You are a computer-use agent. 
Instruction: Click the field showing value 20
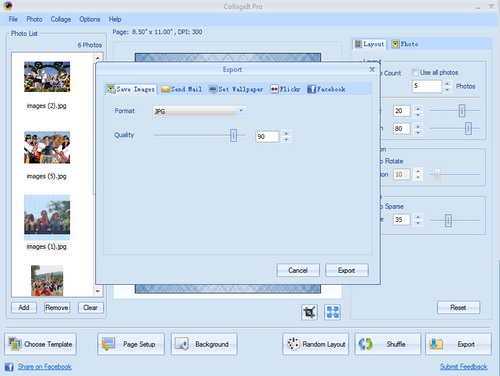tap(401, 111)
